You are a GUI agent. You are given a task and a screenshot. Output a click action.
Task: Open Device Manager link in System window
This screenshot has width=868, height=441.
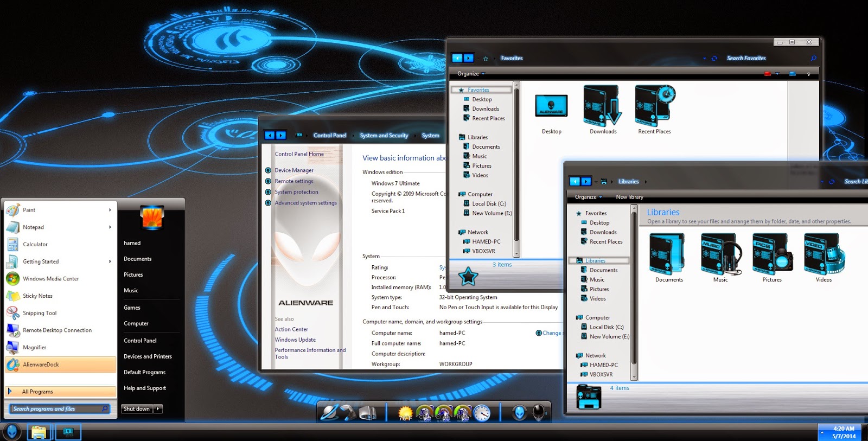(x=294, y=170)
